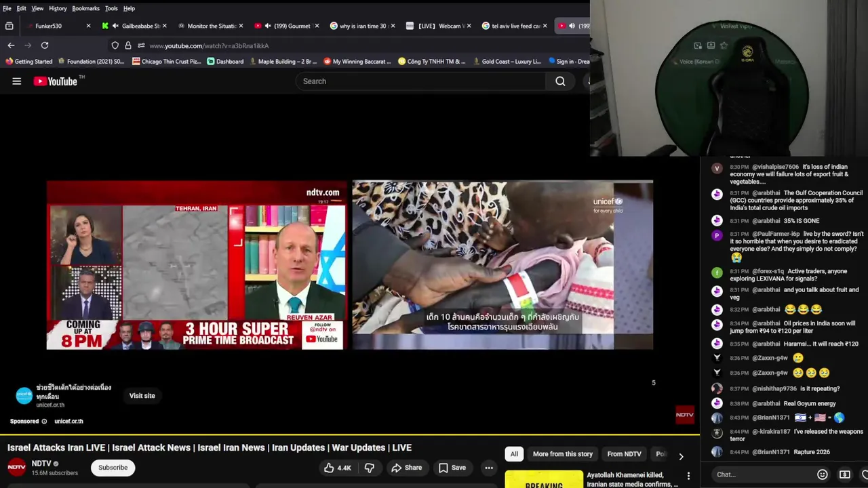
Task: Open the Gold Coast Luxury bookmark
Action: click(x=506, y=62)
